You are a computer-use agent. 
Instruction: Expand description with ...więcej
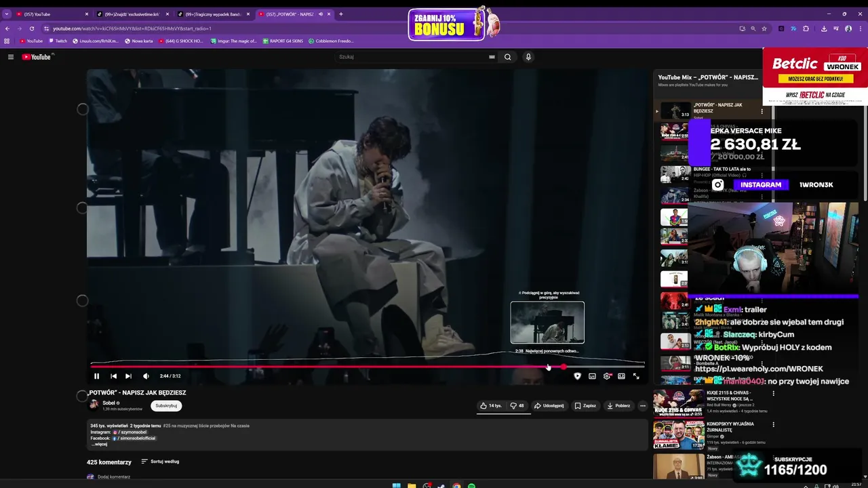click(x=99, y=445)
